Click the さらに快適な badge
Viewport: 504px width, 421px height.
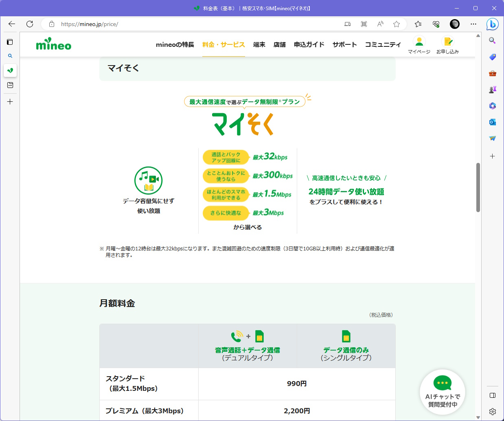(226, 213)
